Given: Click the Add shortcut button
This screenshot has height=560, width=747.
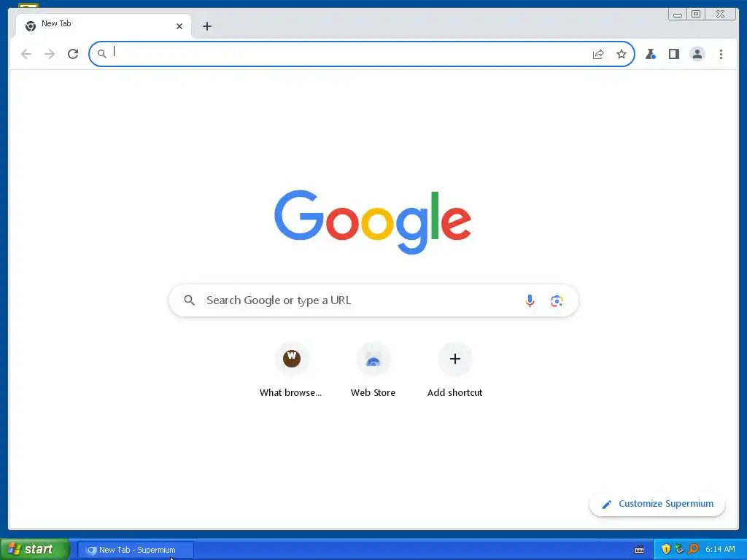Looking at the screenshot, I should (x=455, y=371).
